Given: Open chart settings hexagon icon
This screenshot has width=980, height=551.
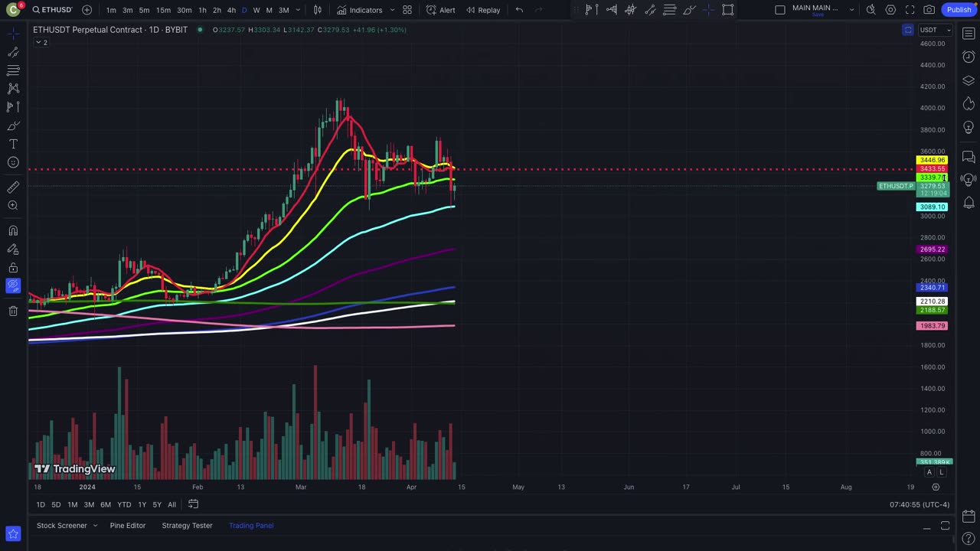Looking at the screenshot, I should [x=890, y=10].
